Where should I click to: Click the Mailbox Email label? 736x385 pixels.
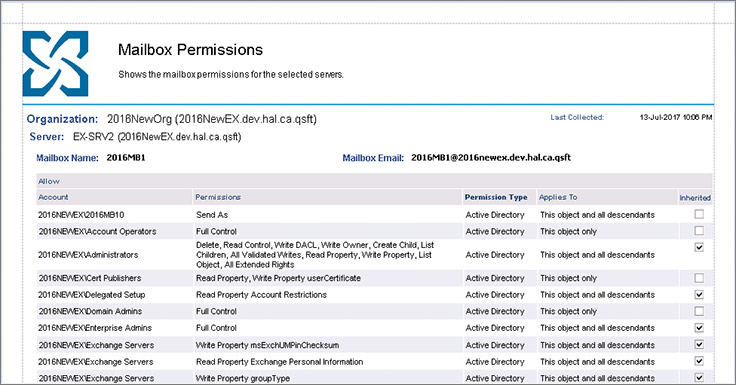(373, 158)
